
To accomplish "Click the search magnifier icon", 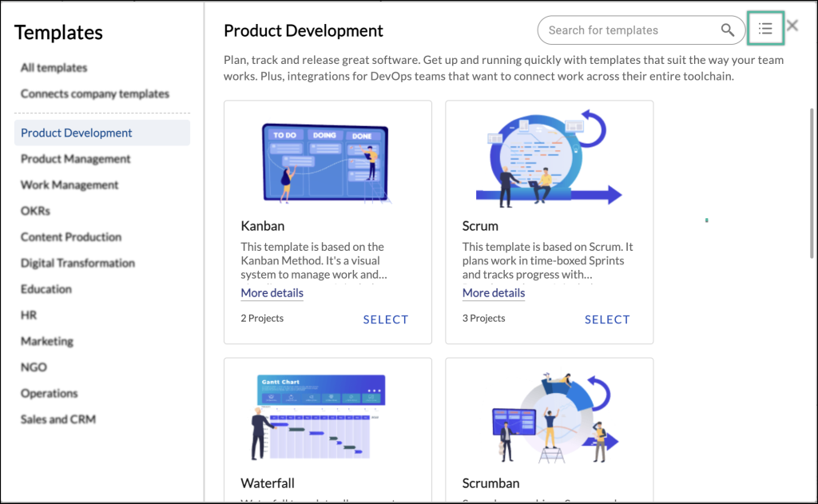I will coord(727,30).
